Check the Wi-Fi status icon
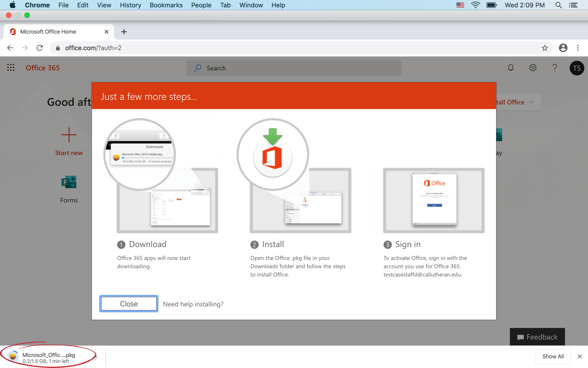 click(x=475, y=5)
